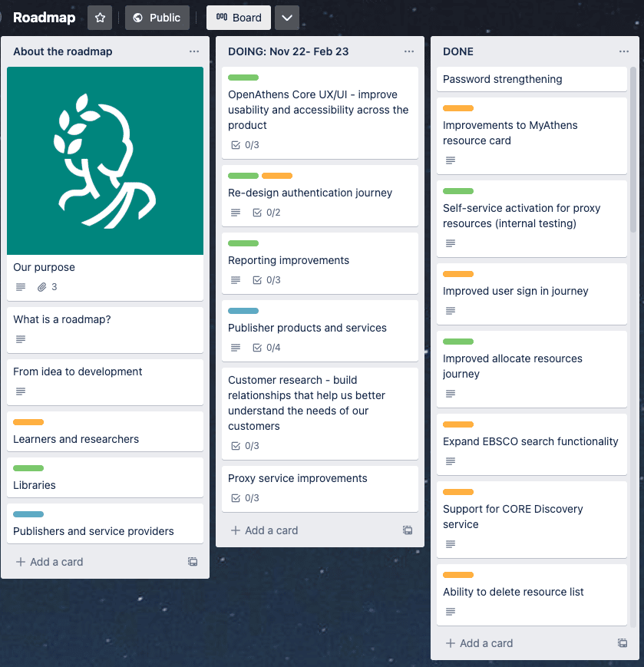Image resolution: width=644 pixels, height=667 pixels.
Task: Click checklist icon on Customer research card
Action: 236,446
